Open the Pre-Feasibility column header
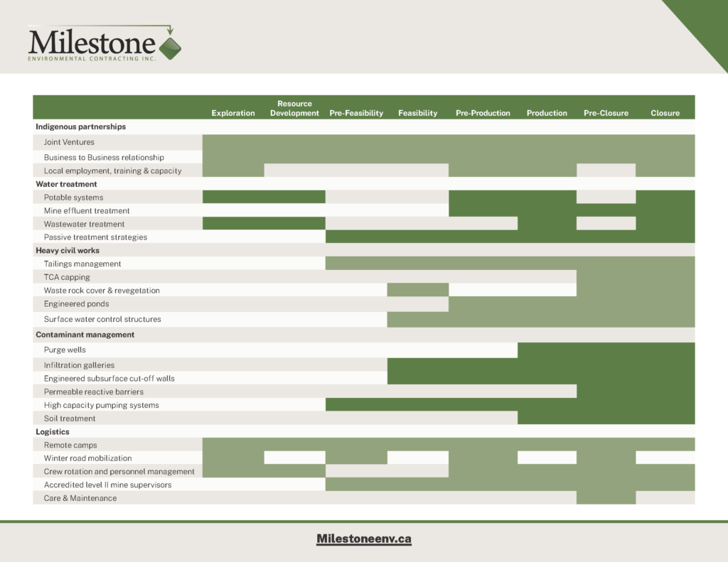This screenshot has width=728, height=562. point(355,112)
